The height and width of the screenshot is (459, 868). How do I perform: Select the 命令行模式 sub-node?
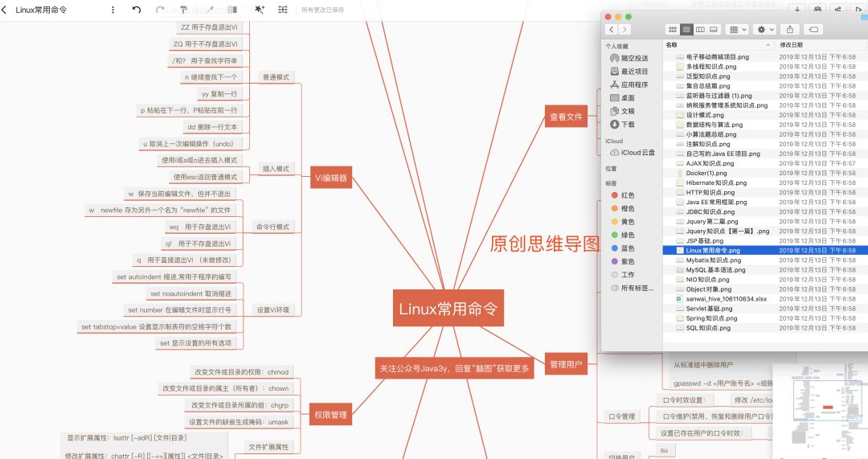[x=272, y=227]
